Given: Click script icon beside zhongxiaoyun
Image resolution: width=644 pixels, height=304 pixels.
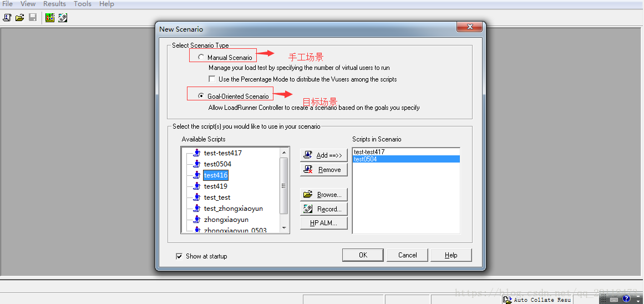Looking at the screenshot, I should (x=197, y=219).
